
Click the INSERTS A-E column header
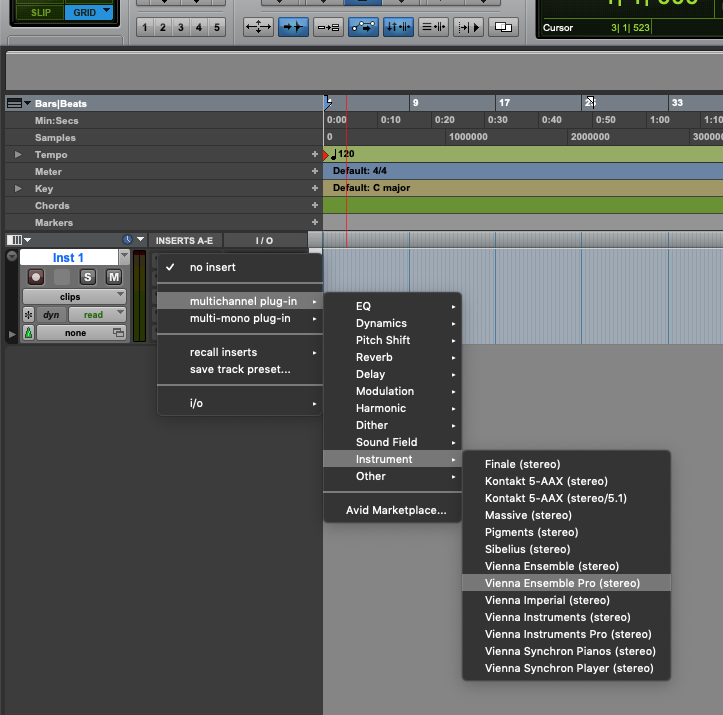tap(184, 241)
